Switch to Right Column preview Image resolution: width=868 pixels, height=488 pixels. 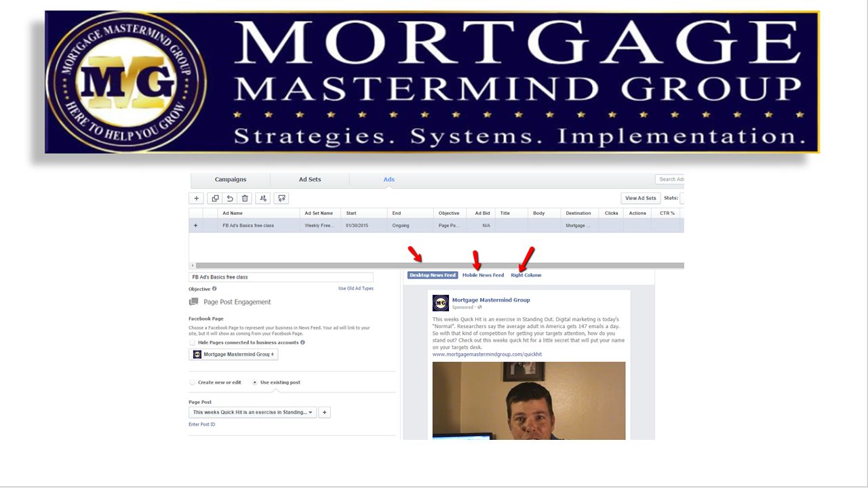click(526, 275)
